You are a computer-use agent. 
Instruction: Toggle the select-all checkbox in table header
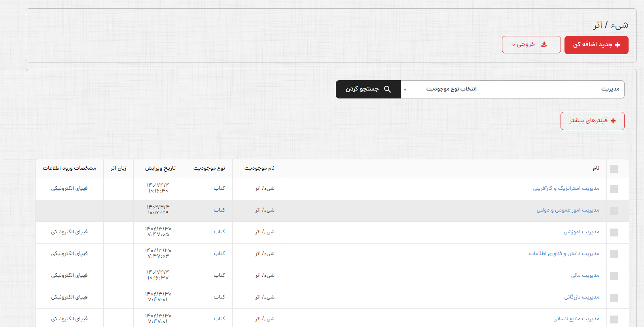614,169
